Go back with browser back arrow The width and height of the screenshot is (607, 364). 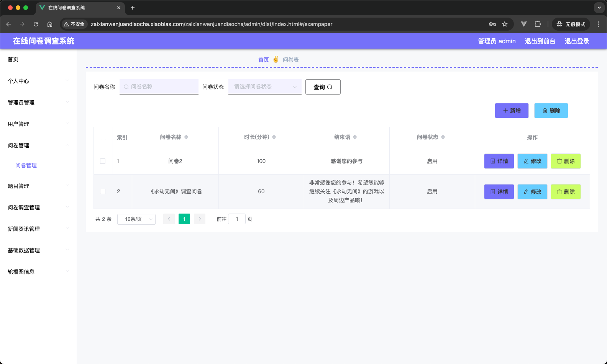8,24
